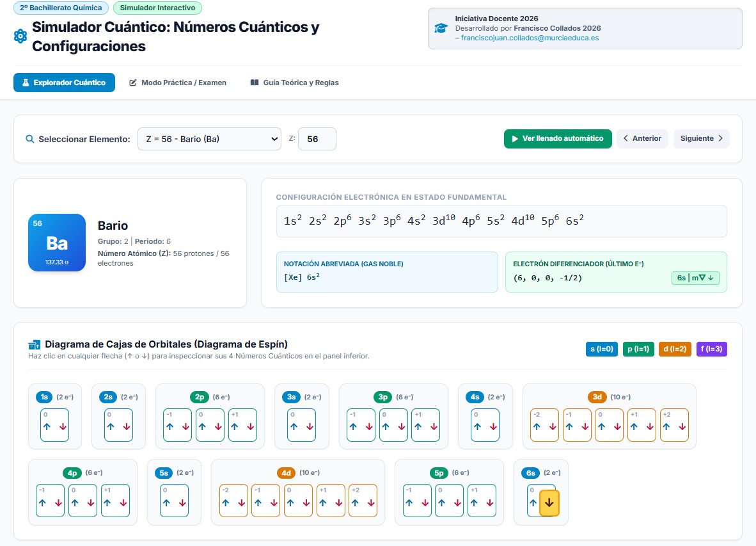This screenshot has width=756, height=546.
Task: Click the Bario element name heading
Action: pyautogui.click(x=113, y=226)
